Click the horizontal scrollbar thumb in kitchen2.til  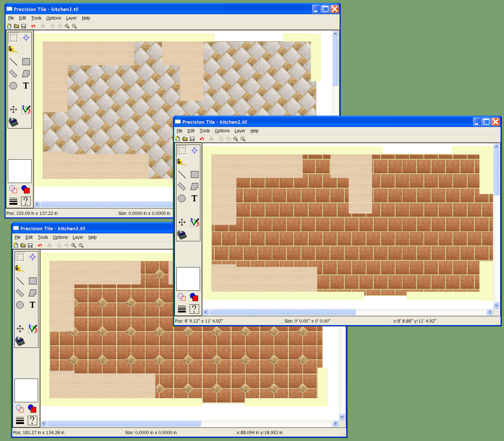point(282,312)
